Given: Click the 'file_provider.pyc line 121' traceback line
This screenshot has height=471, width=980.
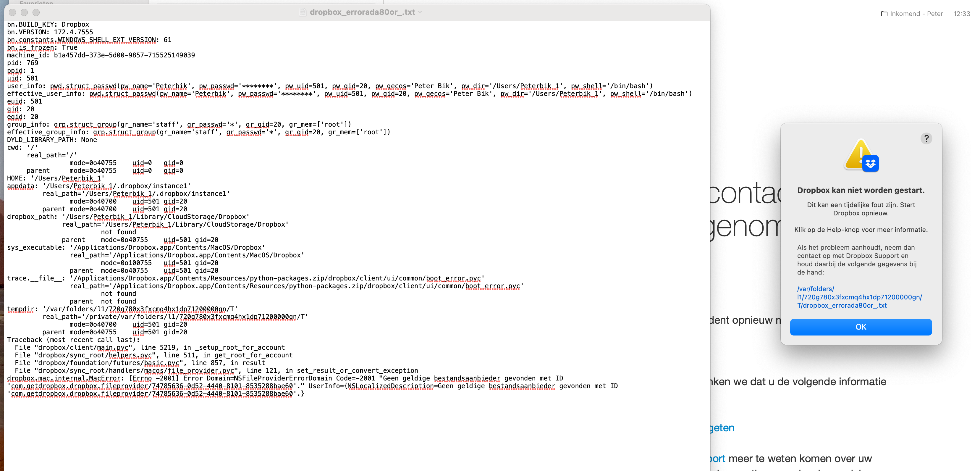Looking at the screenshot, I should click(216, 370).
